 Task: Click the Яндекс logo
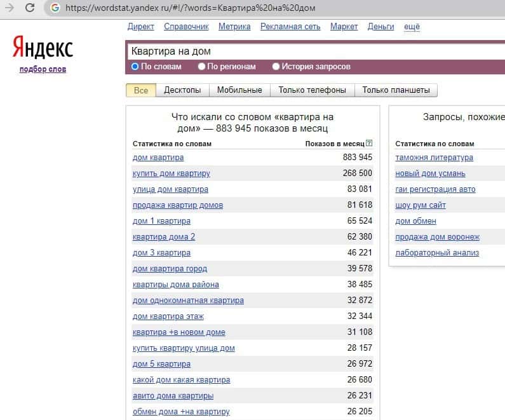[x=43, y=48]
